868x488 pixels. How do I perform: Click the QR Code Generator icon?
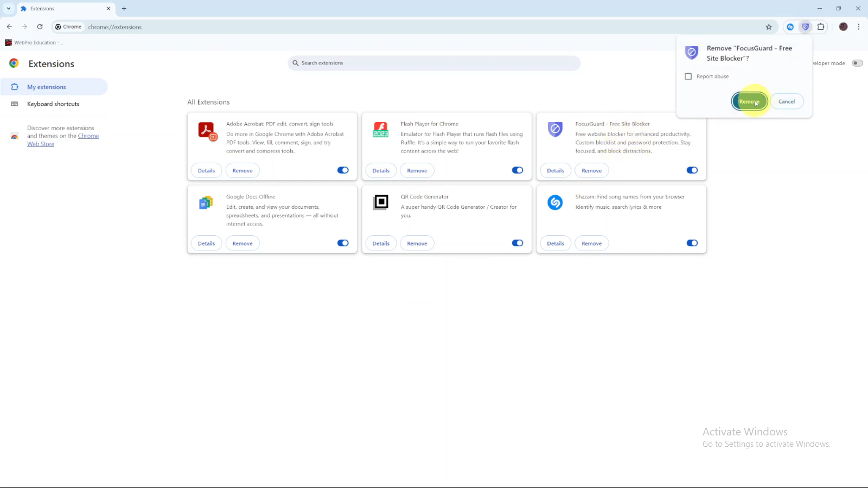(381, 202)
